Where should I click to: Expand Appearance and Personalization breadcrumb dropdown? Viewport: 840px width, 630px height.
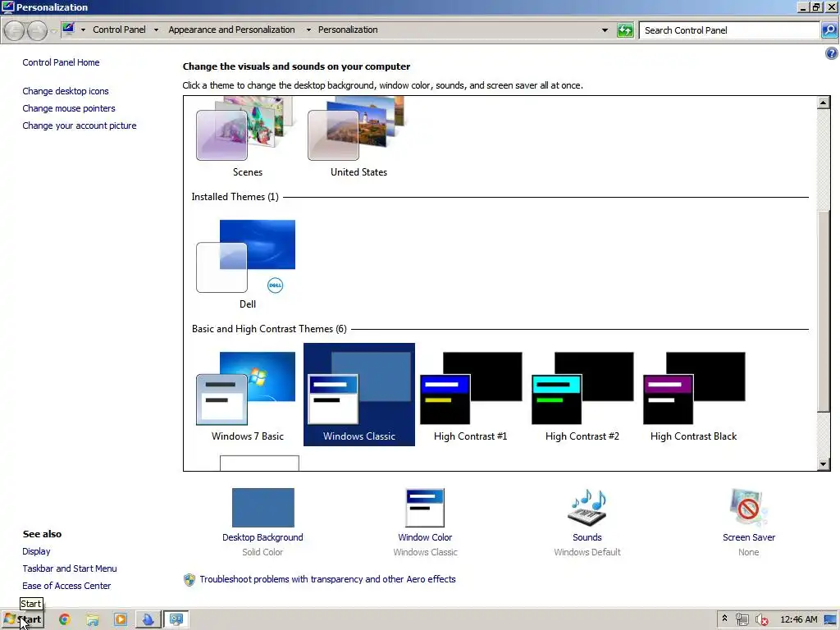(308, 30)
